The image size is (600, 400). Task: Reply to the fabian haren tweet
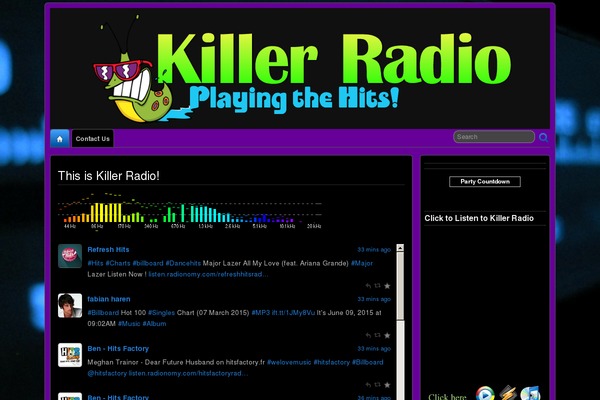tap(368, 335)
